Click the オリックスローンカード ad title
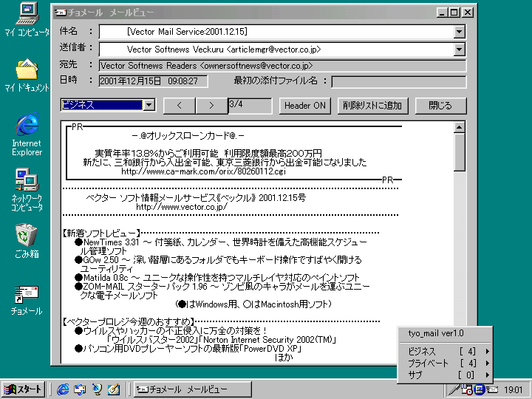Image resolution: width=532 pixels, height=399 pixels. coord(188,136)
